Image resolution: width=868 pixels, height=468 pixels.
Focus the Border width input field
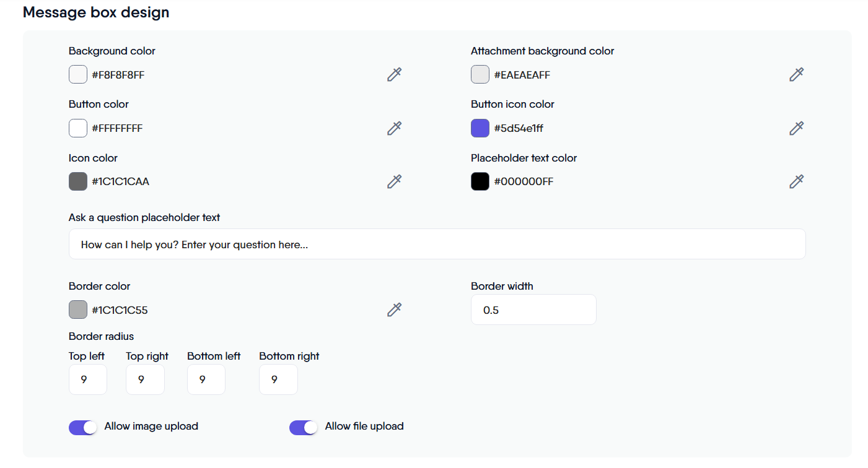click(533, 310)
